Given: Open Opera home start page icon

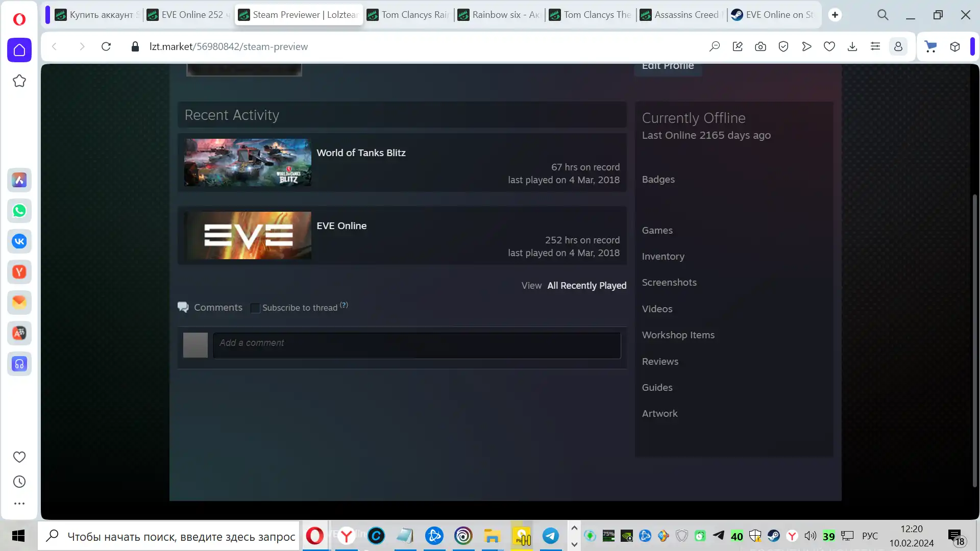Looking at the screenshot, I should (19, 50).
